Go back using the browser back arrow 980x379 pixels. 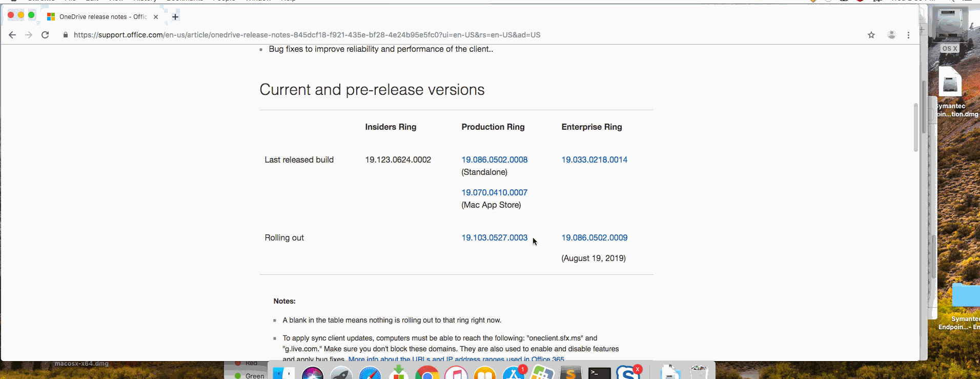pyautogui.click(x=12, y=35)
